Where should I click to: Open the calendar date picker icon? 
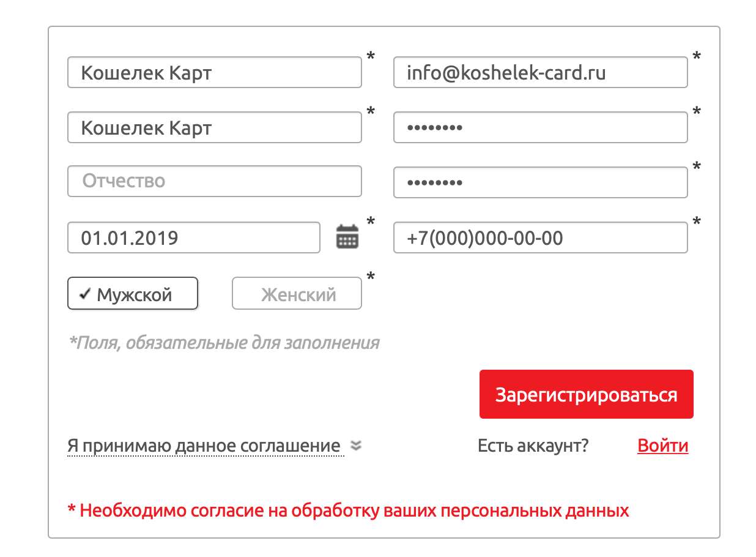(x=347, y=236)
